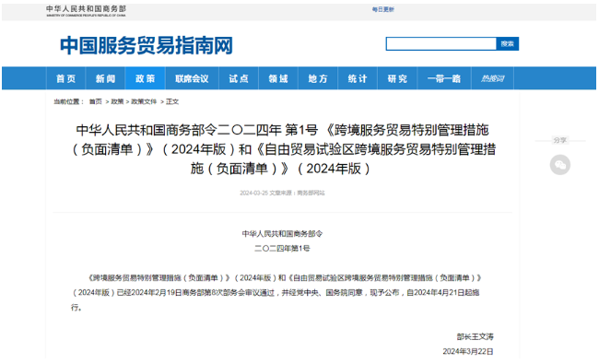Open the 联席会议 navigation tab

[x=192, y=78]
